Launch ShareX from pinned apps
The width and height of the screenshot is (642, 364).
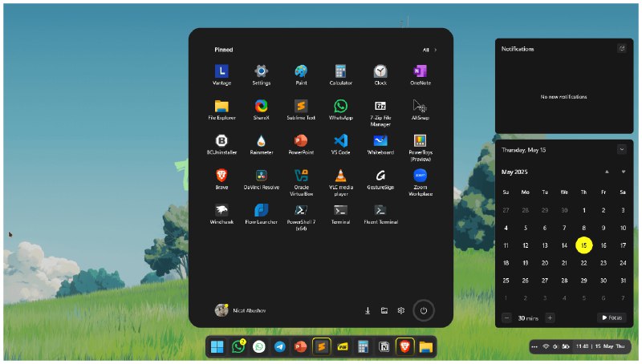click(x=262, y=110)
